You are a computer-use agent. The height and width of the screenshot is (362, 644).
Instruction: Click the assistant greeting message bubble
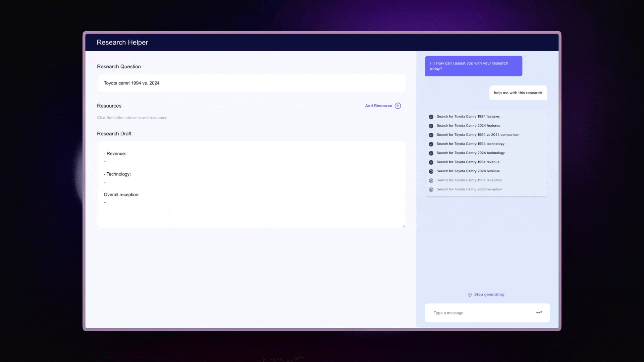click(x=473, y=66)
